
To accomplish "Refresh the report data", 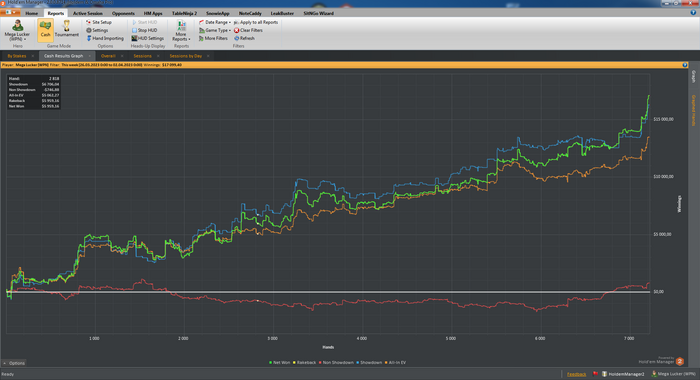I will coord(244,38).
